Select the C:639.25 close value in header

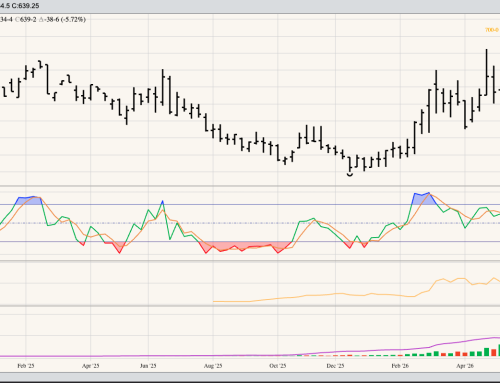click(x=25, y=6)
